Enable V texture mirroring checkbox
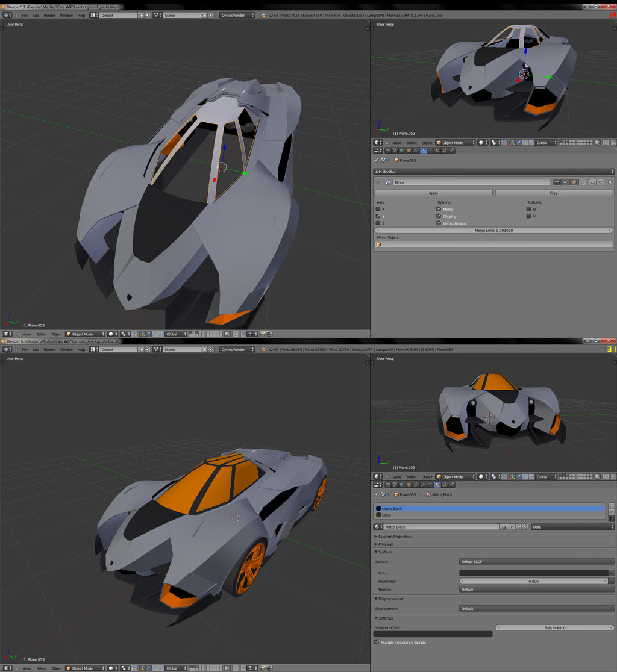The height and width of the screenshot is (672, 617). coord(528,216)
